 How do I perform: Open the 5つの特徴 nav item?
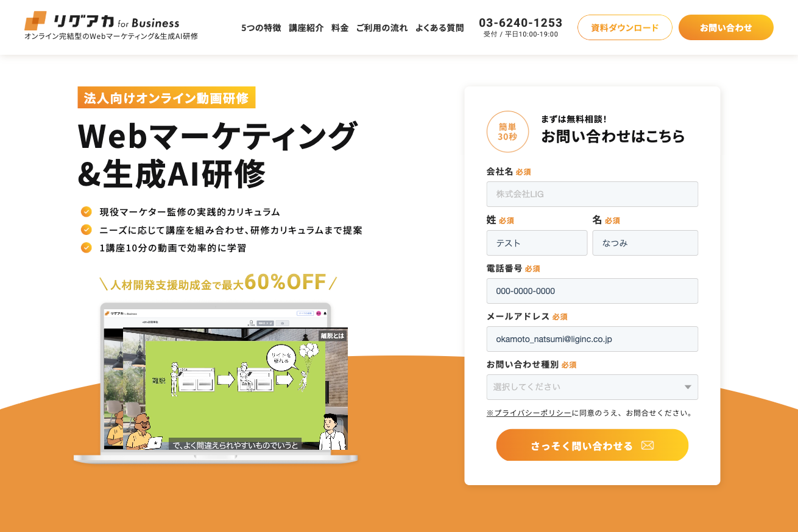261,27
